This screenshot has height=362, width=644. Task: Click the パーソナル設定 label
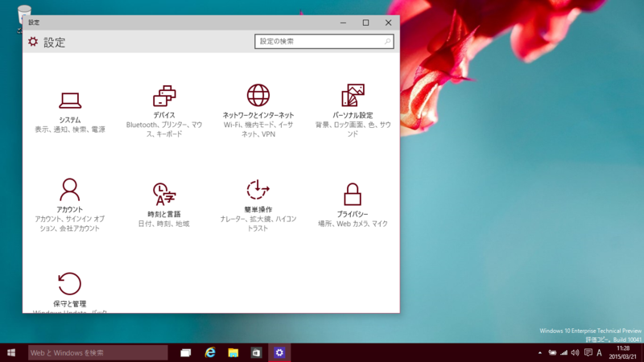point(353,115)
